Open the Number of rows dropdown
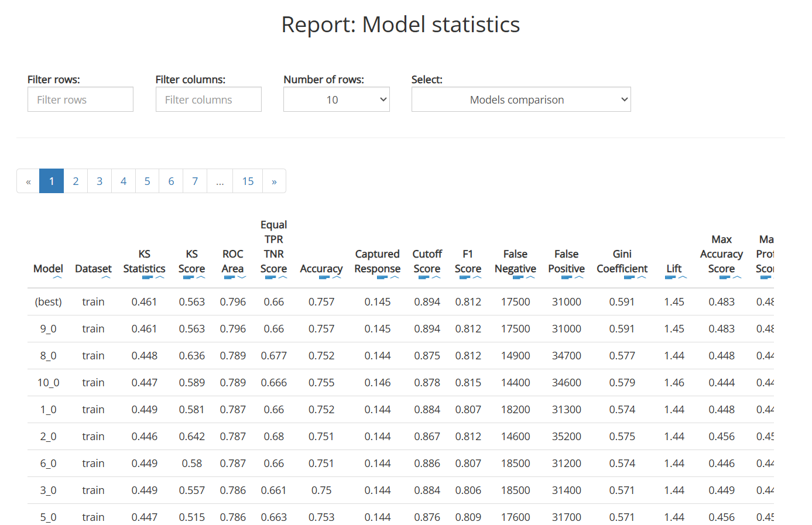The image size is (812, 525). pos(336,99)
